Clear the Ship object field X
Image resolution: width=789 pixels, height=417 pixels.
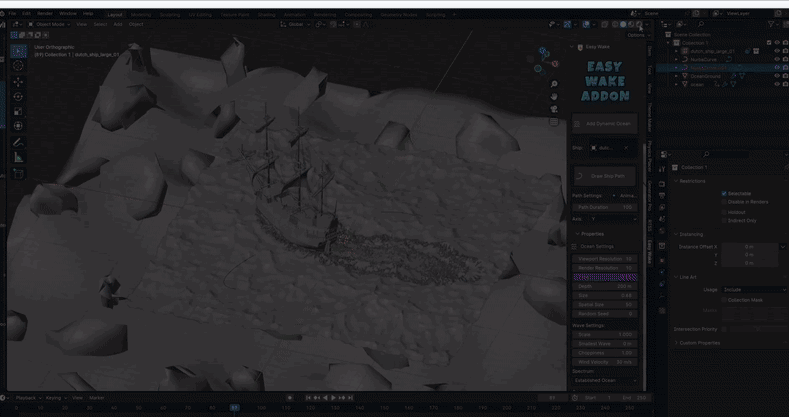point(626,148)
